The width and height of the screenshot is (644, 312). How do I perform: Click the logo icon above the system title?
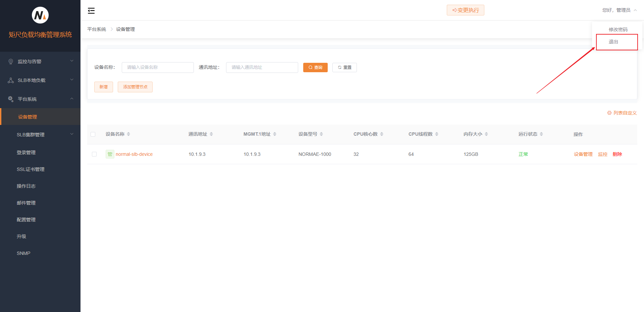[x=40, y=15]
